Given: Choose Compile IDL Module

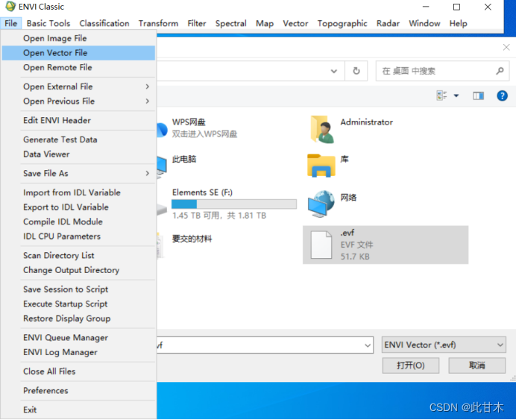Looking at the screenshot, I should (78, 222).
